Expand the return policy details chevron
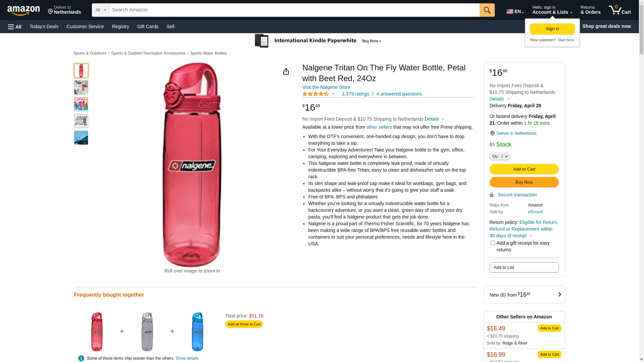 pos(531,236)
